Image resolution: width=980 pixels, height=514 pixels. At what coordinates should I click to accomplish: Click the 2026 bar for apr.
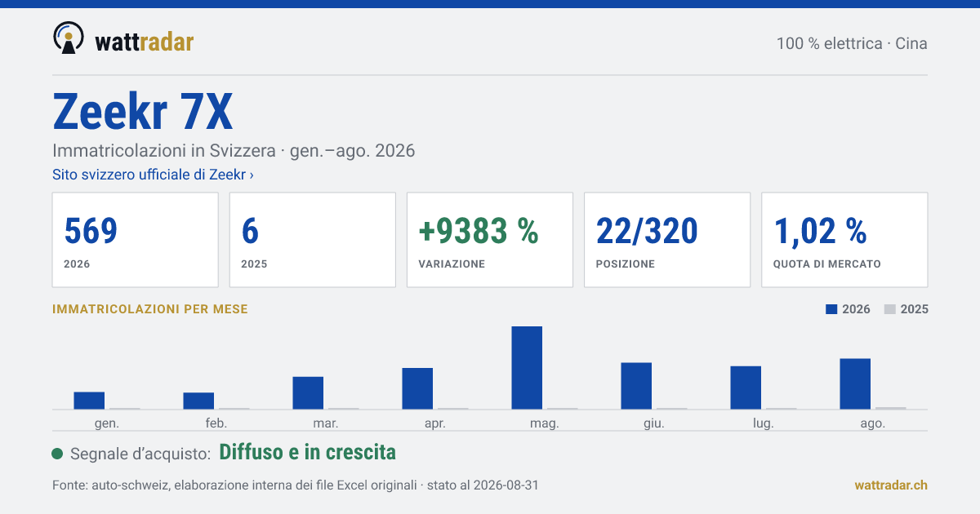click(417, 389)
